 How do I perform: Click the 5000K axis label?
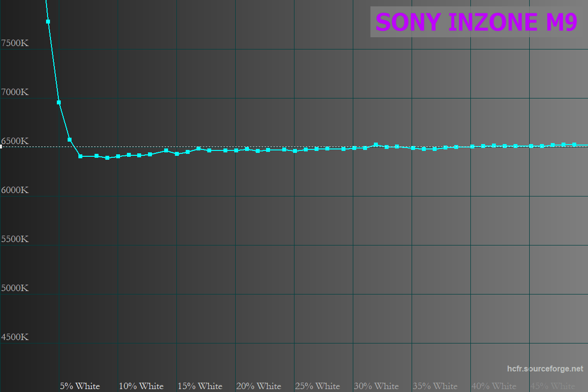coord(15,288)
